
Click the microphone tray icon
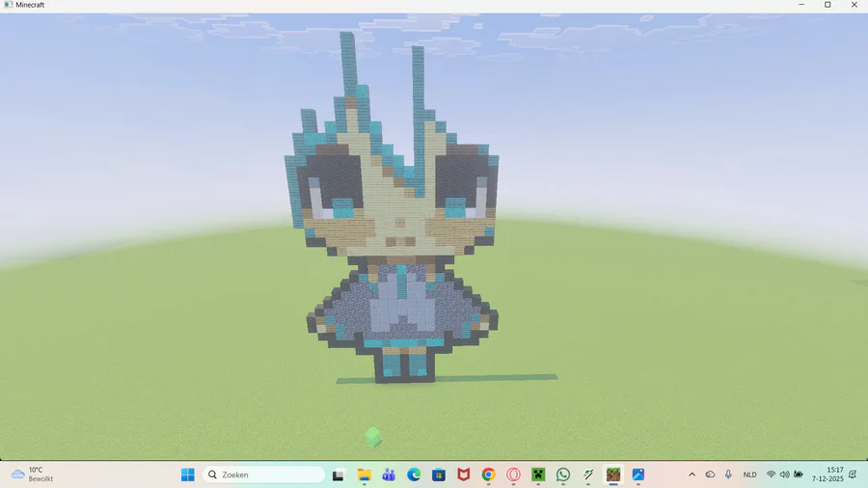(x=728, y=474)
